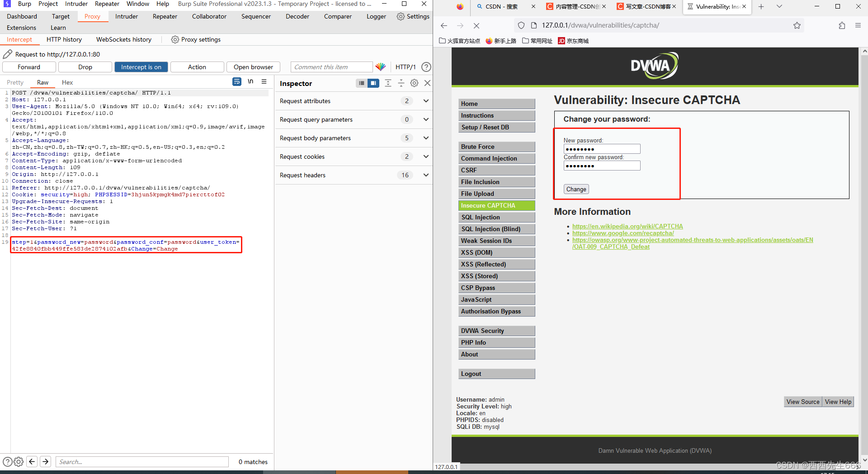Collapse all Inspector sections icon
This screenshot has width=868, height=474.
coord(401,83)
